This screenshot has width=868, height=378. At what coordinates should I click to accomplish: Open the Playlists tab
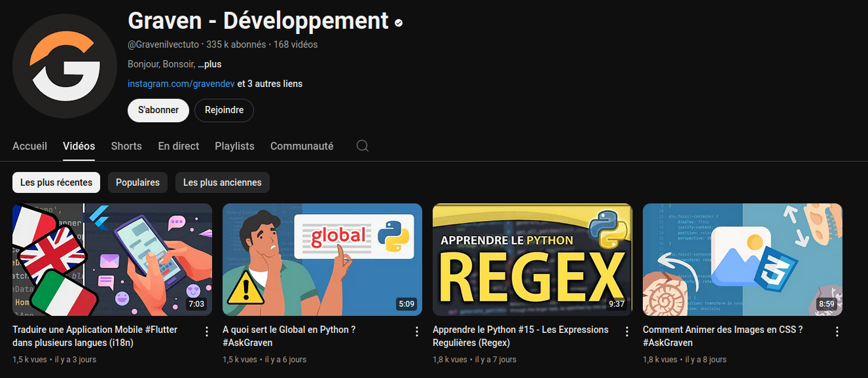[234, 146]
